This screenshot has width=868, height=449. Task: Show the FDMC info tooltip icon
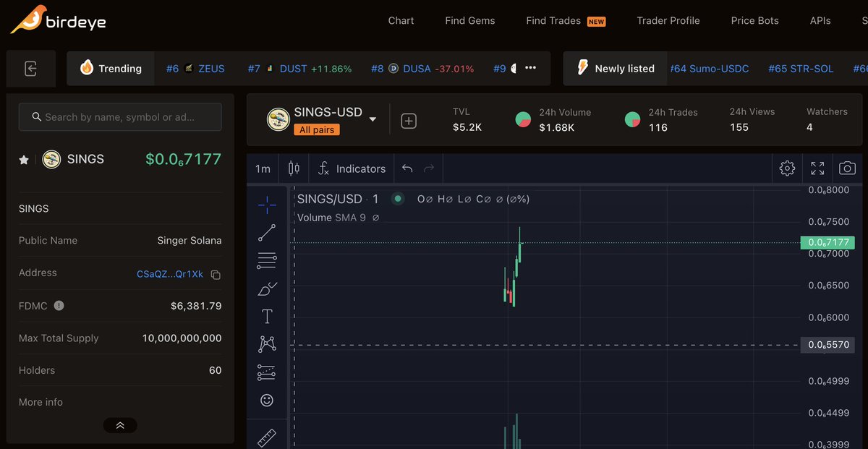[x=59, y=305]
